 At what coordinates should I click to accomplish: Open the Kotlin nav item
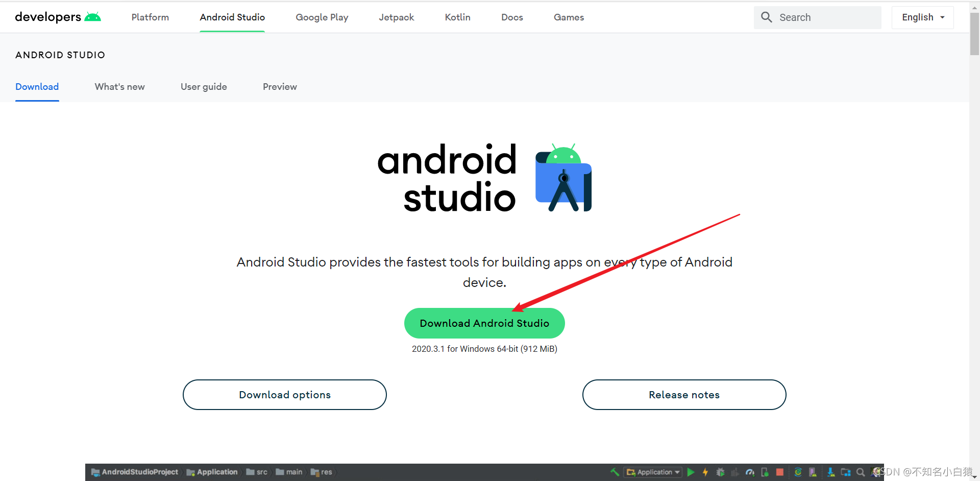click(x=458, y=17)
